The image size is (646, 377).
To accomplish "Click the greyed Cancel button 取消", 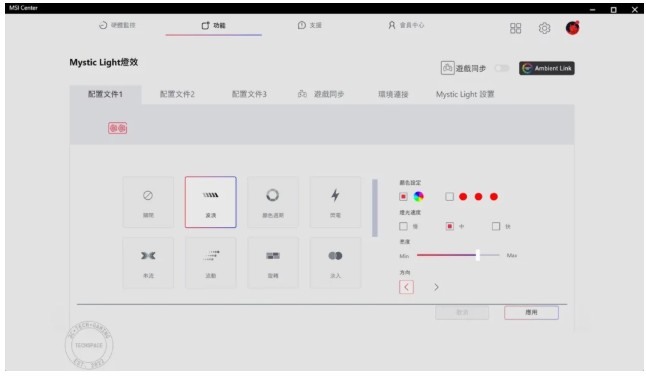I will 462,312.
